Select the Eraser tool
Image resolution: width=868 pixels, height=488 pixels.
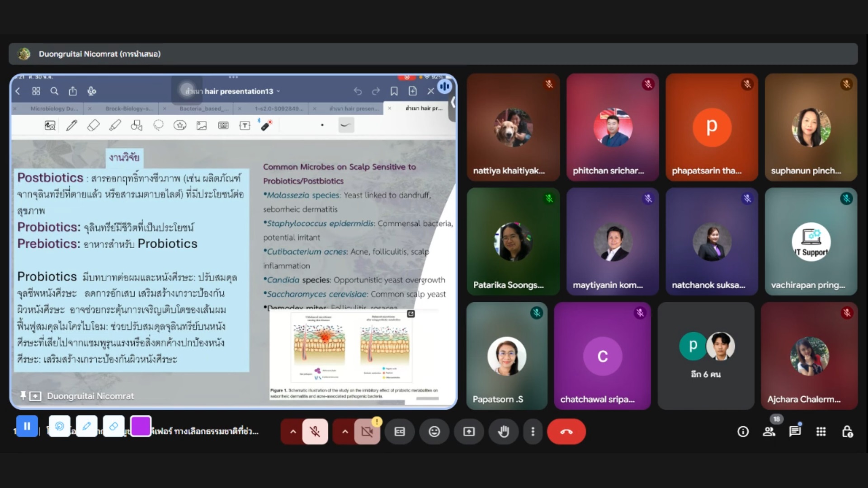[93, 126]
